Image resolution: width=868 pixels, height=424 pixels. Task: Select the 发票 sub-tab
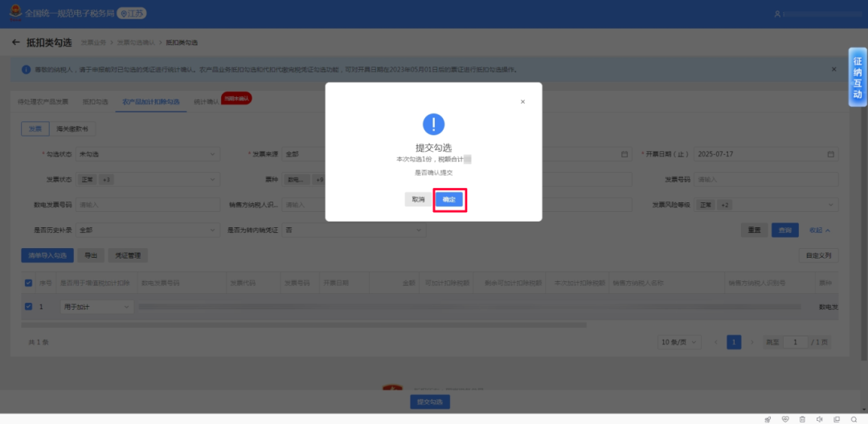pos(35,128)
